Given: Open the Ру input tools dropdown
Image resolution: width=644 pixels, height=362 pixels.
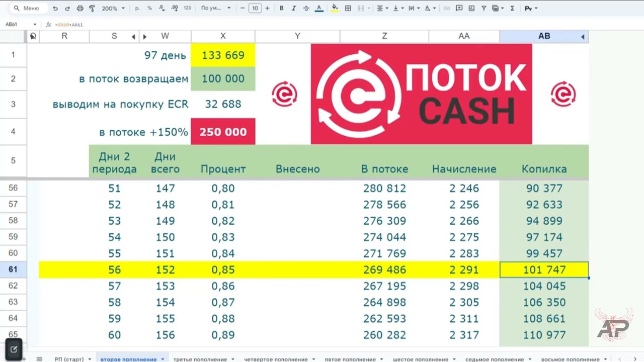Looking at the screenshot, I should (531, 9).
